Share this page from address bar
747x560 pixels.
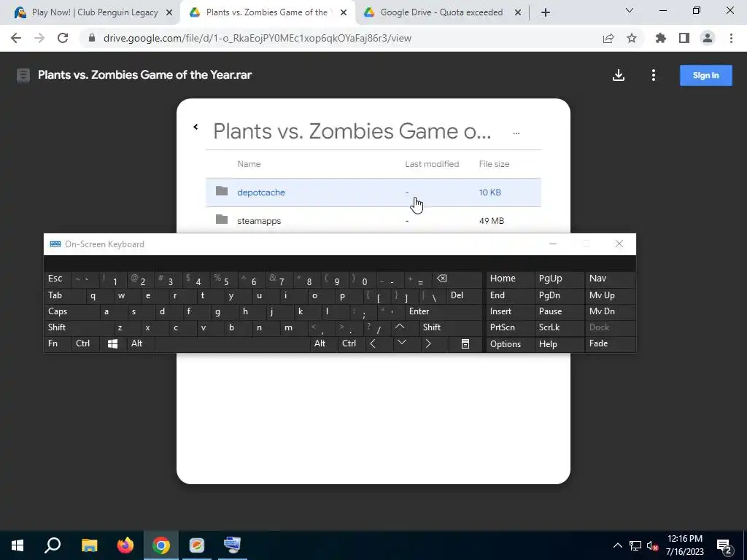[608, 39]
